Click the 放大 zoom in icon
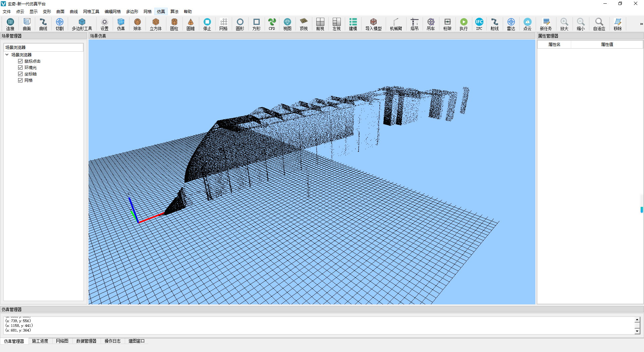This screenshot has width=644, height=352. (565, 24)
